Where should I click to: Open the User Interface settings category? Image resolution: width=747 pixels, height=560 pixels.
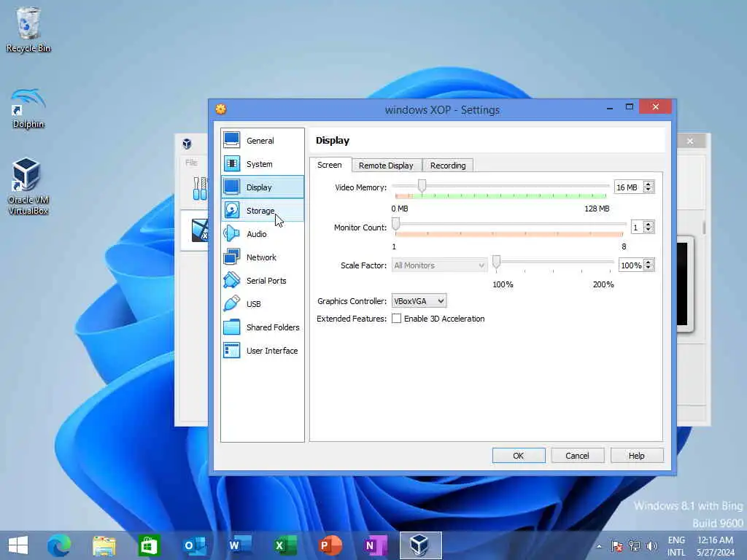tap(263, 351)
